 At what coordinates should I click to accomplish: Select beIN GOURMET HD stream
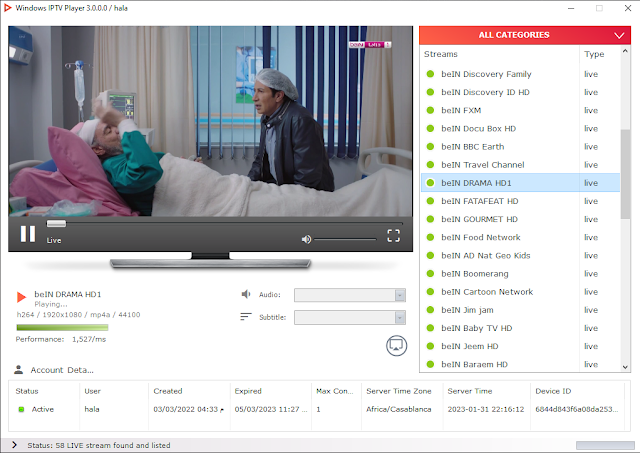(520, 219)
